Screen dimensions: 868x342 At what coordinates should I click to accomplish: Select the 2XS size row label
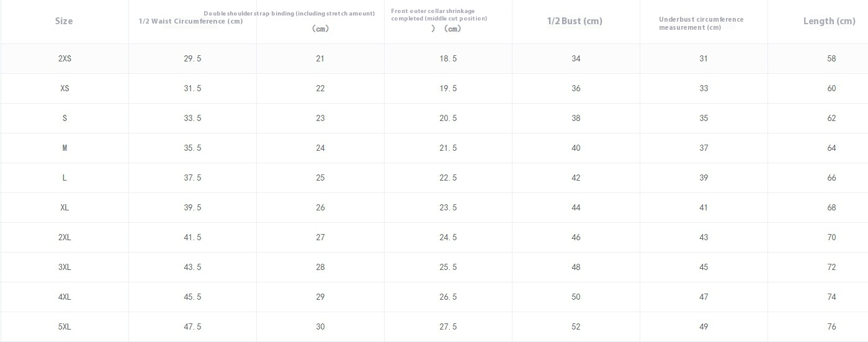(65, 58)
